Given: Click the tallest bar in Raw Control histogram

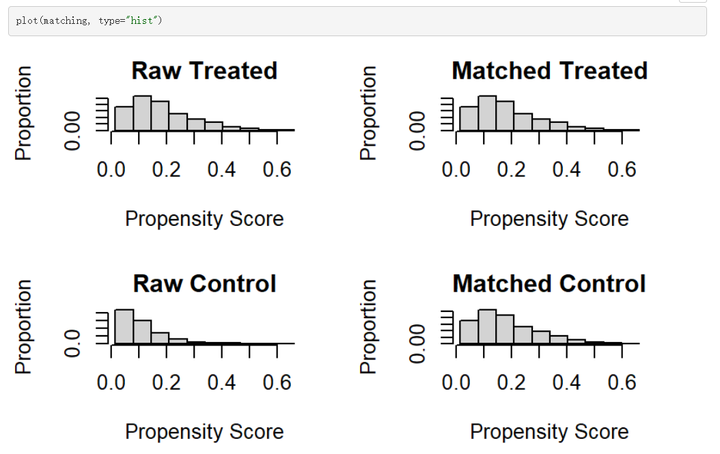Looking at the screenshot, I should [x=124, y=327].
